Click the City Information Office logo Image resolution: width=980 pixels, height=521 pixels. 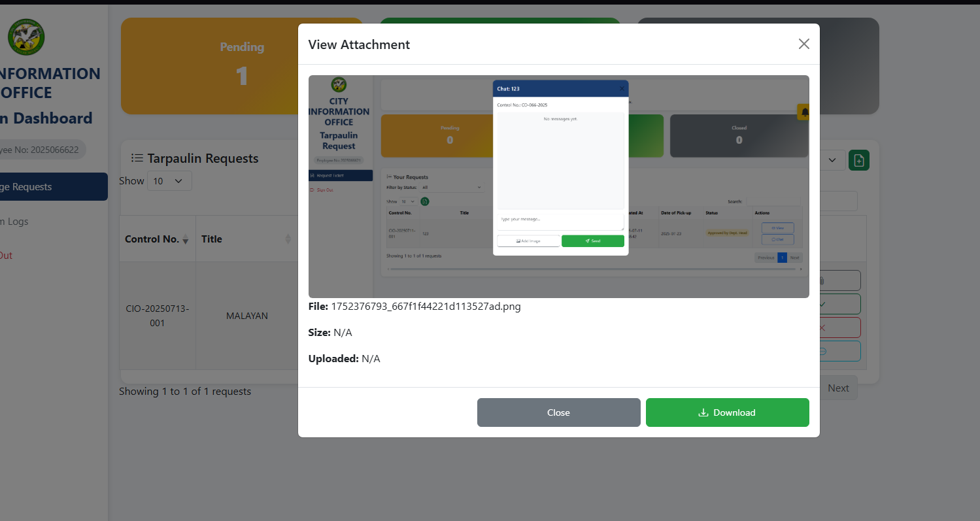(x=26, y=37)
